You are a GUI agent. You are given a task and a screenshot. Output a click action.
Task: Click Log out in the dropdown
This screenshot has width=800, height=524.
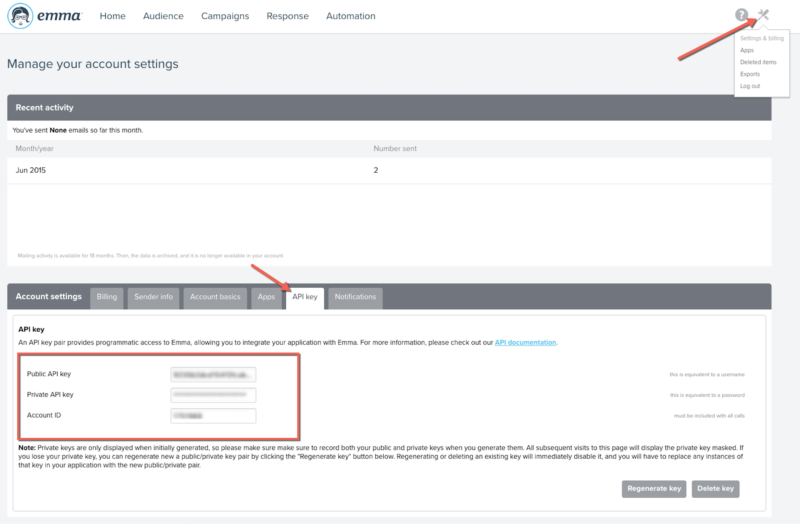(750, 86)
